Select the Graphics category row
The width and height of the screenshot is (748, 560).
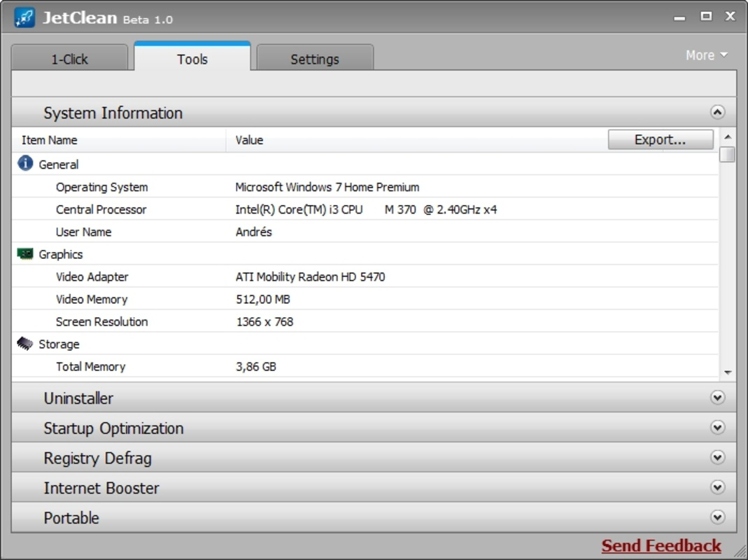pos(365,254)
